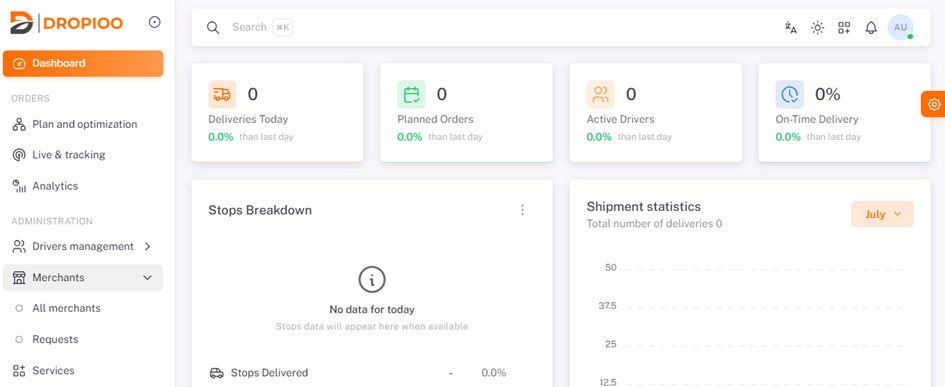This screenshot has height=387, width=945.
Task: Collapse the Merchants menu chevron
Action: click(x=147, y=278)
